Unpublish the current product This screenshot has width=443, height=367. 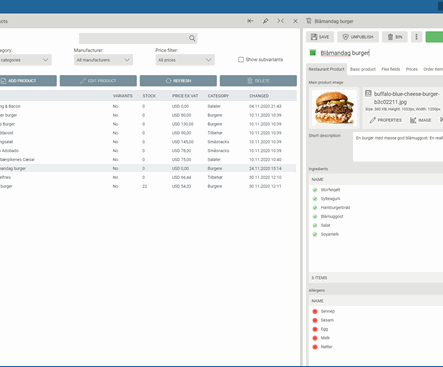coord(358,37)
